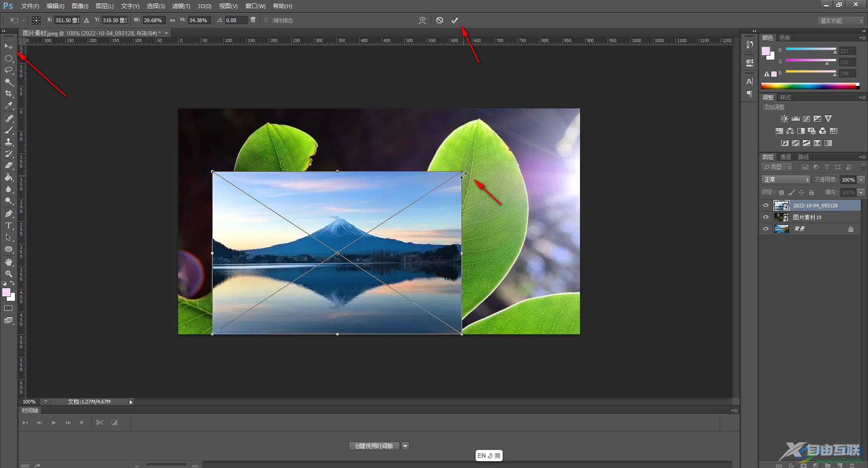Open the 文件(F) menu
868x468 pixels.
click(x=30, y=6)
